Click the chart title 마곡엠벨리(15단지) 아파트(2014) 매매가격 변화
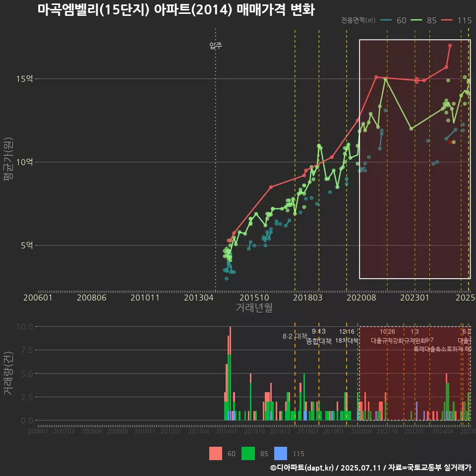Screen dimensions: 476x476 coord(177,9)
